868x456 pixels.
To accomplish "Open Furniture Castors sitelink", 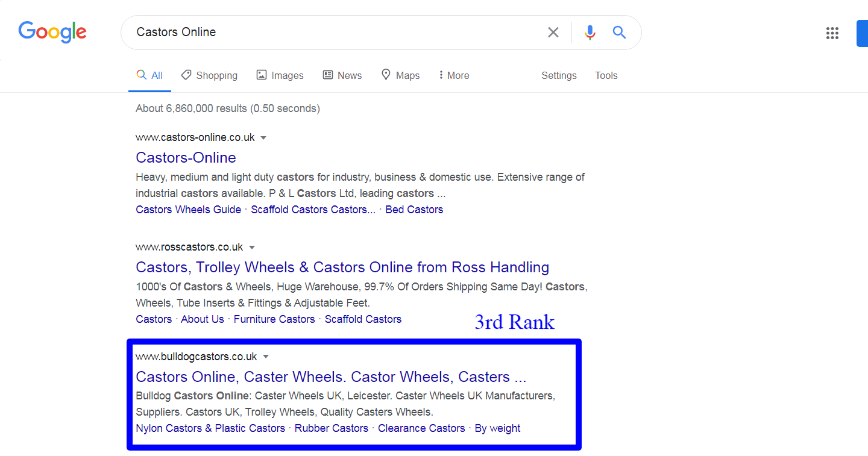I will click(x=274, y=319).
